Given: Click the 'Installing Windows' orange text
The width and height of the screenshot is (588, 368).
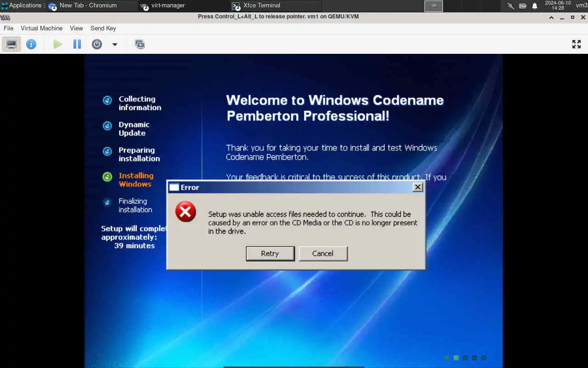Looking at the screenshot, I should coord(136,180).
